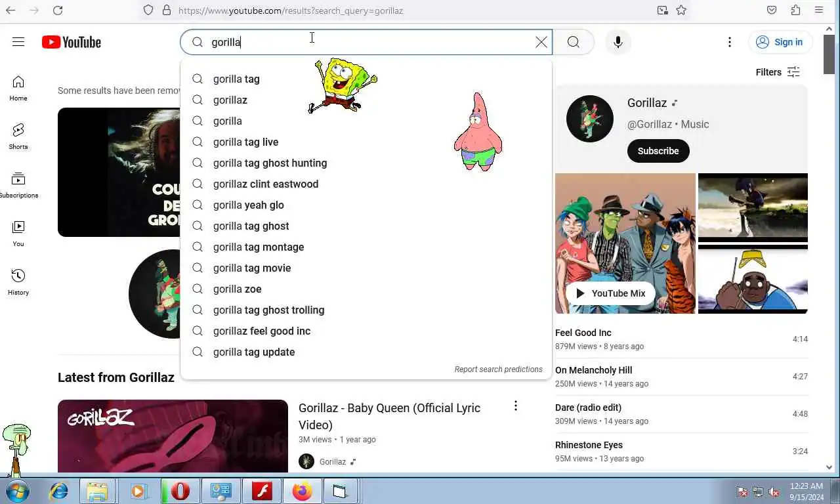
Task: Click the muted volume icon in the tray
Action: pyautogui.click(x=774, y=492)
